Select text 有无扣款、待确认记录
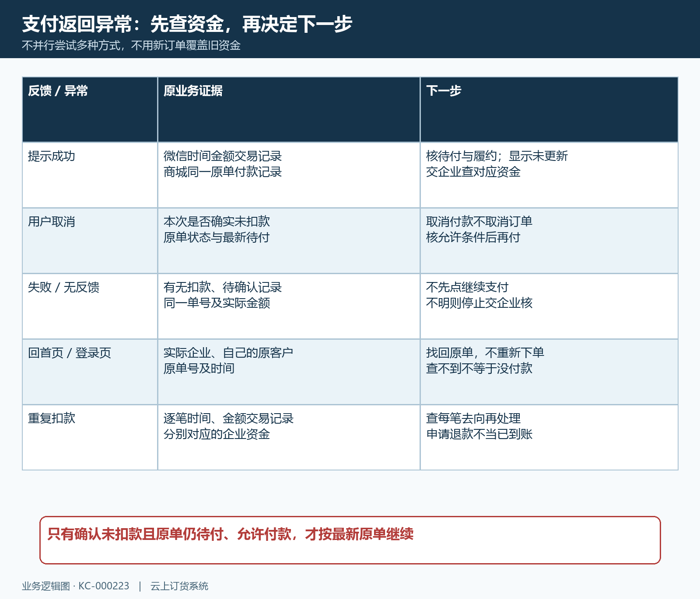This screenshot has height=599, width=700. [x=223, y=287]
